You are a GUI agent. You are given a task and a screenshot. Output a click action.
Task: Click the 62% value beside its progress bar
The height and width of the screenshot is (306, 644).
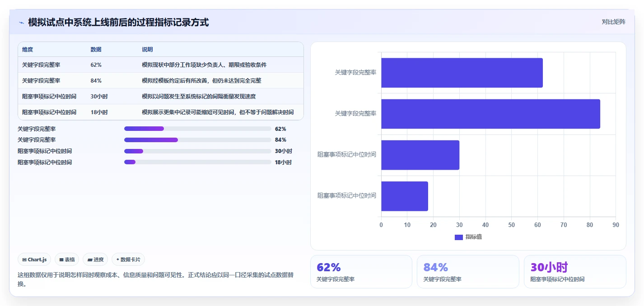pyautogui.click(x=280, y=129)
